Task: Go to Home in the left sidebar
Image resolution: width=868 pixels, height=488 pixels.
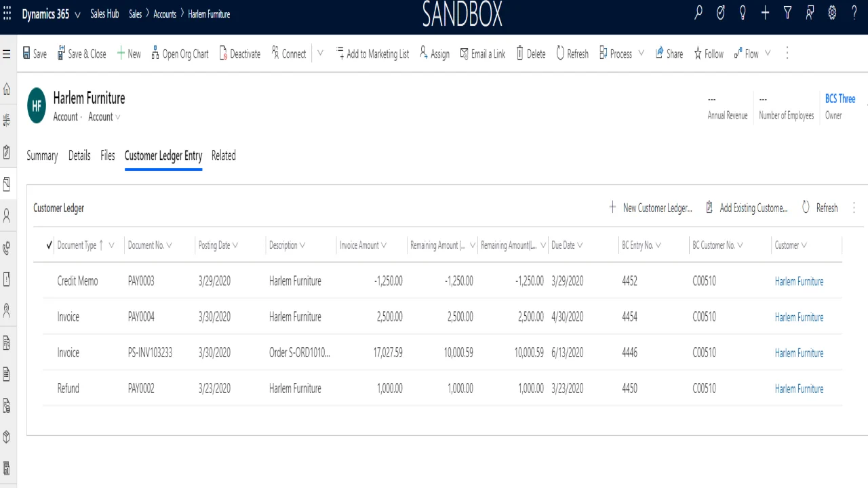Action: point(7,89)
